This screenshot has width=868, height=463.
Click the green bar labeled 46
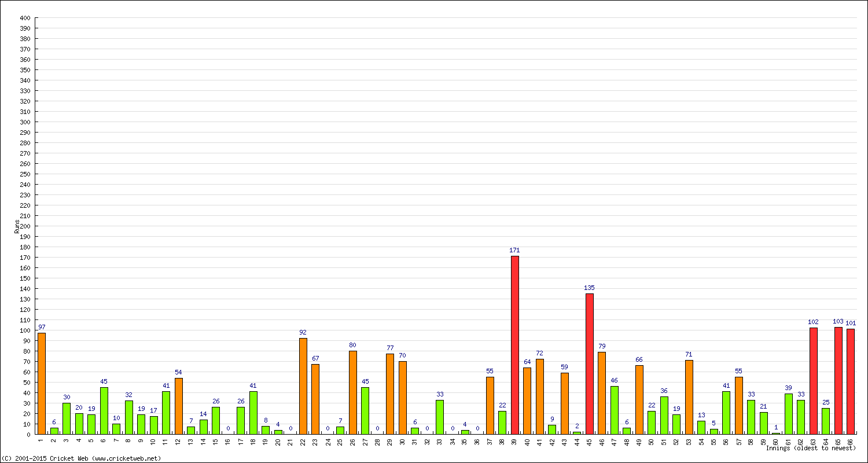614,410
